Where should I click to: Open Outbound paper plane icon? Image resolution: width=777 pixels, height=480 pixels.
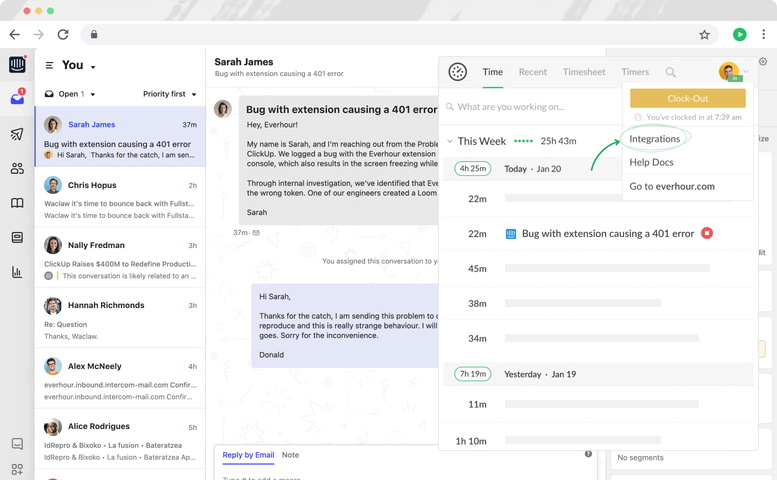(17, 134)
